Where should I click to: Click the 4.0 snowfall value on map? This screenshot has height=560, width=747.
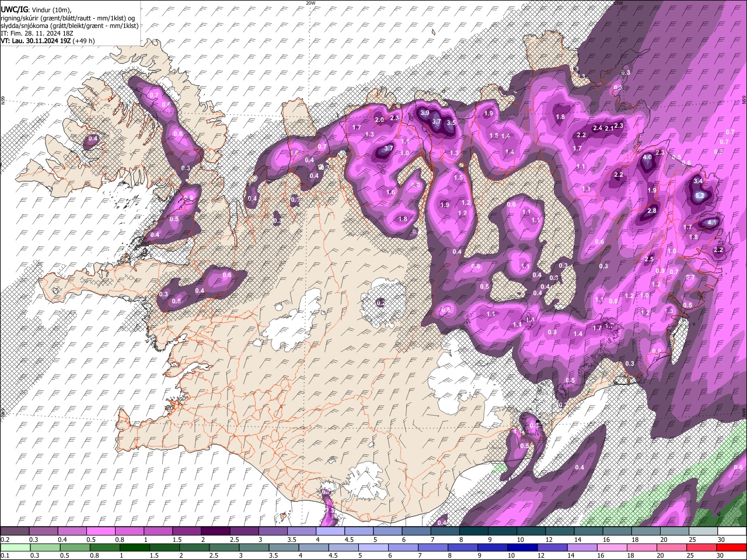point(647,157)
